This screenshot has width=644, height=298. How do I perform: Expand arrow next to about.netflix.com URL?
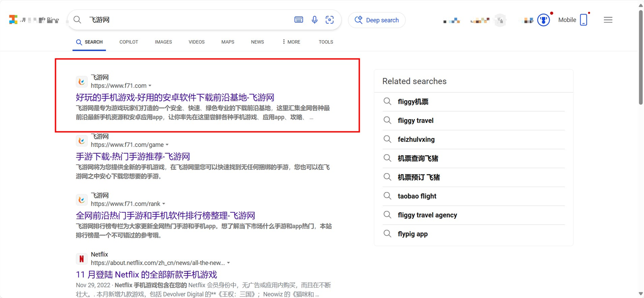[x=228, y=263]
